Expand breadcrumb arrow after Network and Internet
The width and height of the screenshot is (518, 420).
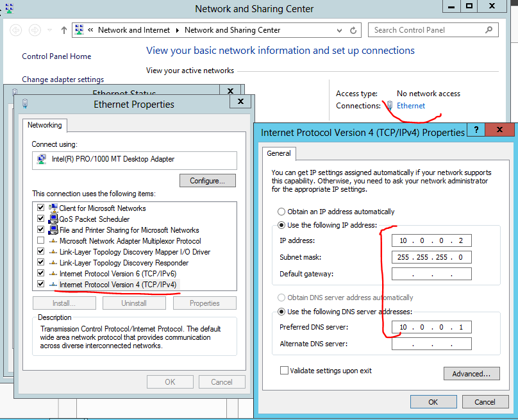(178, 30)
